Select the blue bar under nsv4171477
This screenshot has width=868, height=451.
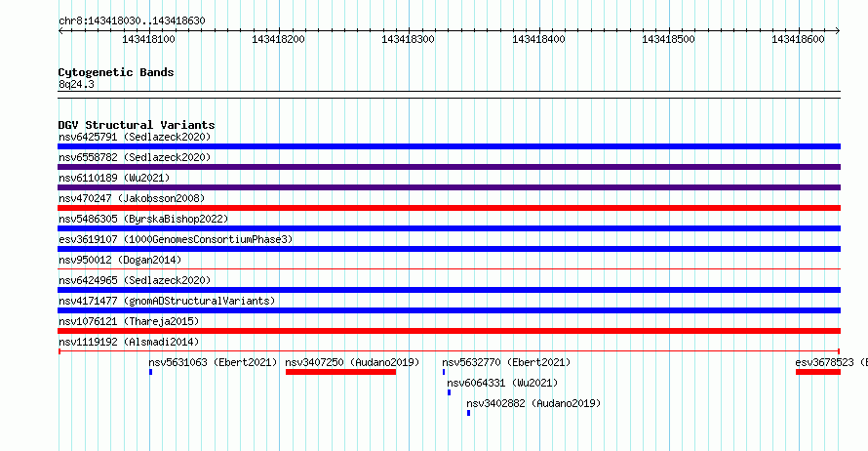[449, 310]
